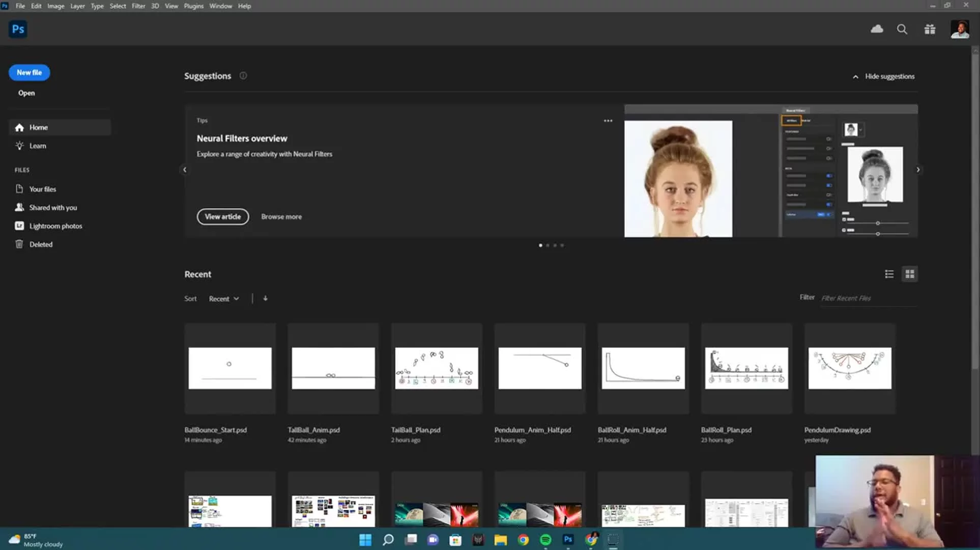Open the cloud storage status icon

877,29
